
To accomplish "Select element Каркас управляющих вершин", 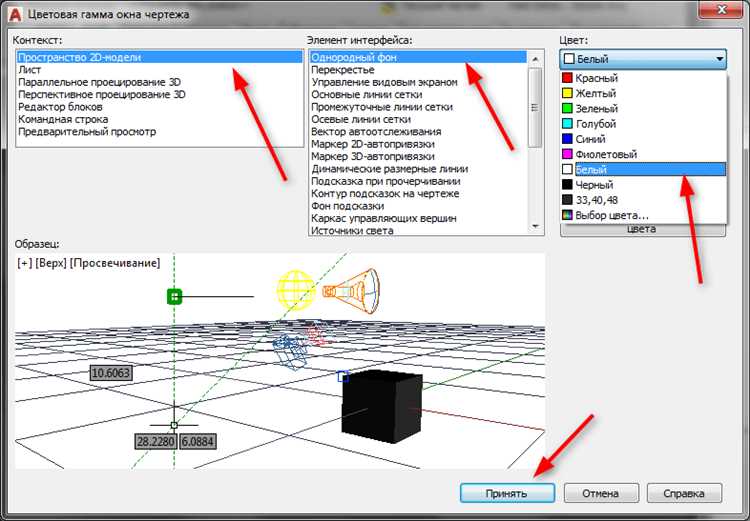I will coord(419,219).
